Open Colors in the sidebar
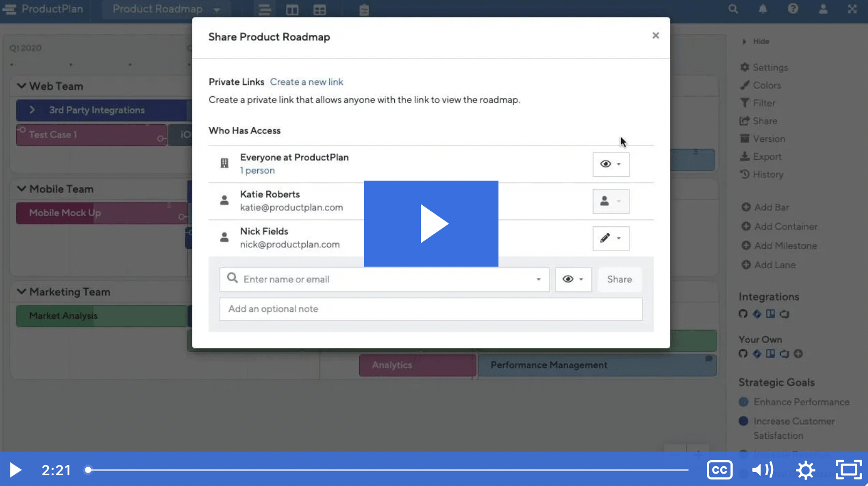The height and width of the screenshot is (486, 868). click(760, 85)
